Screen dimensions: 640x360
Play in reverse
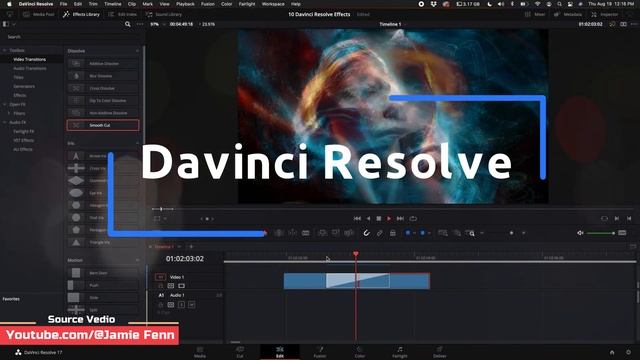(x=368, y=219)
